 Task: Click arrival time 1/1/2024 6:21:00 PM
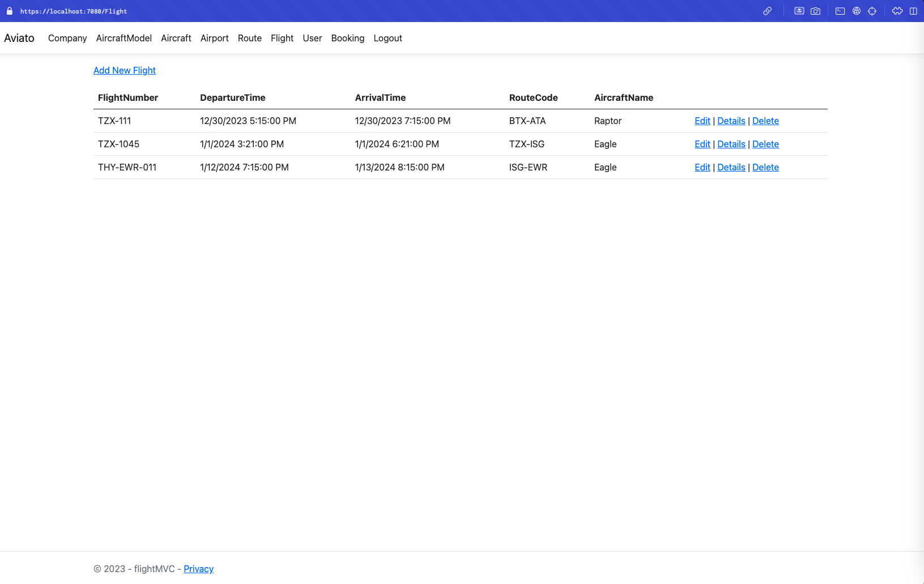[x=397, y=144]
